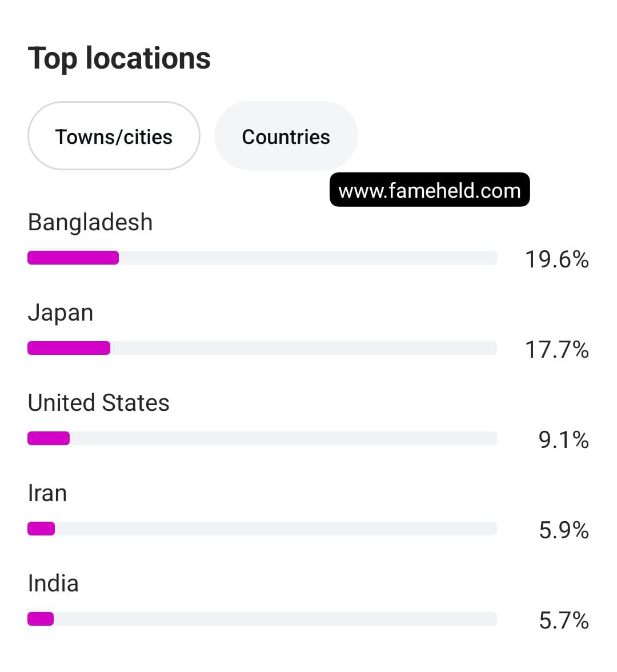Viewport: 617px width, 672px height.
Task: Select the Countries tab
Action: (x=286, y=137)
